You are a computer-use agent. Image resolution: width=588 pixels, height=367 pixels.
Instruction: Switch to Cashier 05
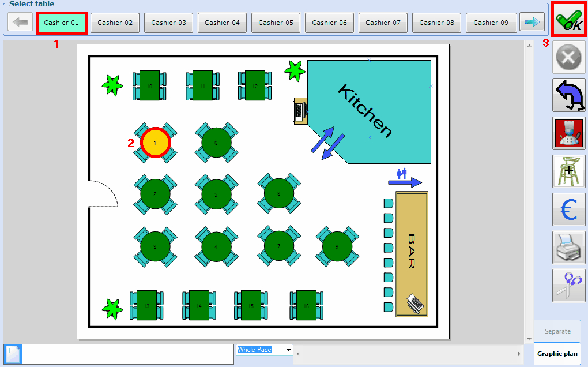click(x=276, y=23)
